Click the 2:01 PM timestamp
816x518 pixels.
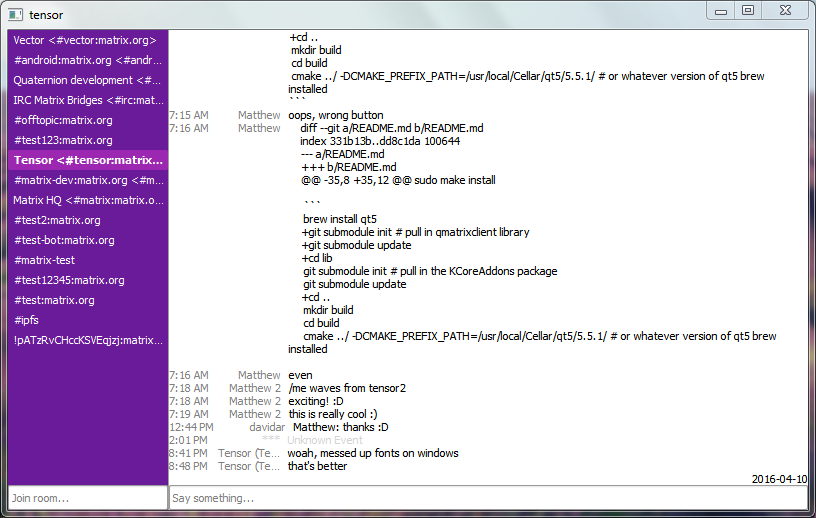[188, 440]
